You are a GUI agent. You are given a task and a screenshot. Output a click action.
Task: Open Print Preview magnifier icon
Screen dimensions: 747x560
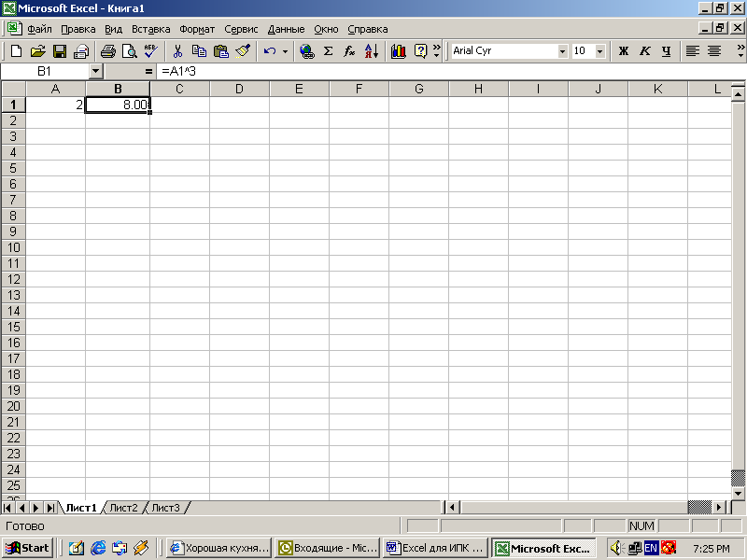pos(130,51)
